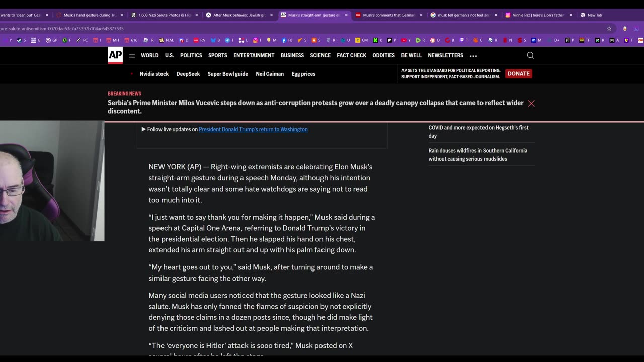The image size is (644, 362).
Task: Open the Netflix bookmark labeled N
Action: pos(507,40)
